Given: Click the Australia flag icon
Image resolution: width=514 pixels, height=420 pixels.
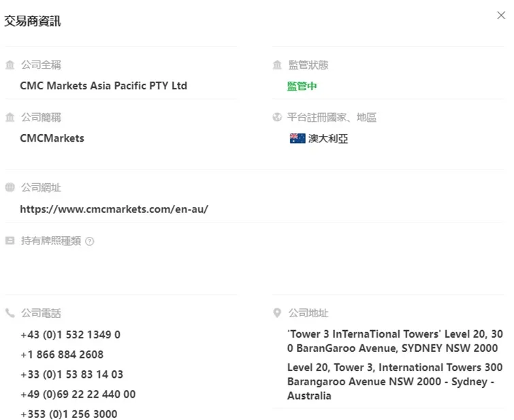Looking at the screenshot, I should coord(298,138).
